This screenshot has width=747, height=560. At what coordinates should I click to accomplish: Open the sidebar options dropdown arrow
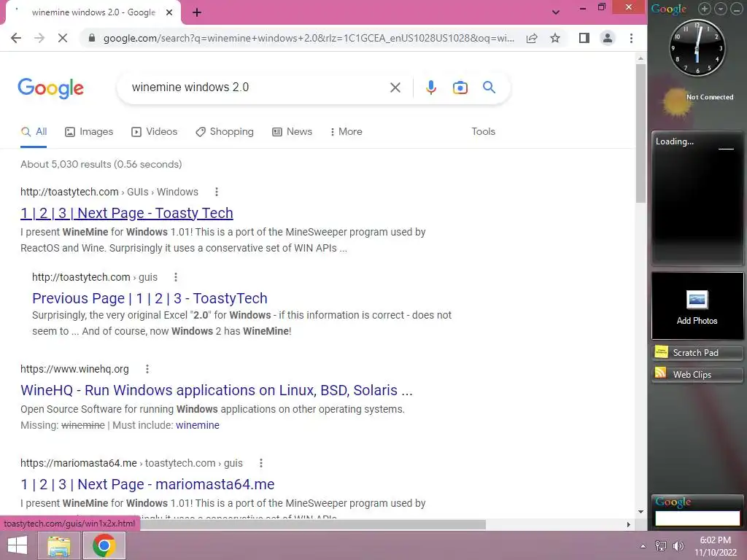pos(720,9)
